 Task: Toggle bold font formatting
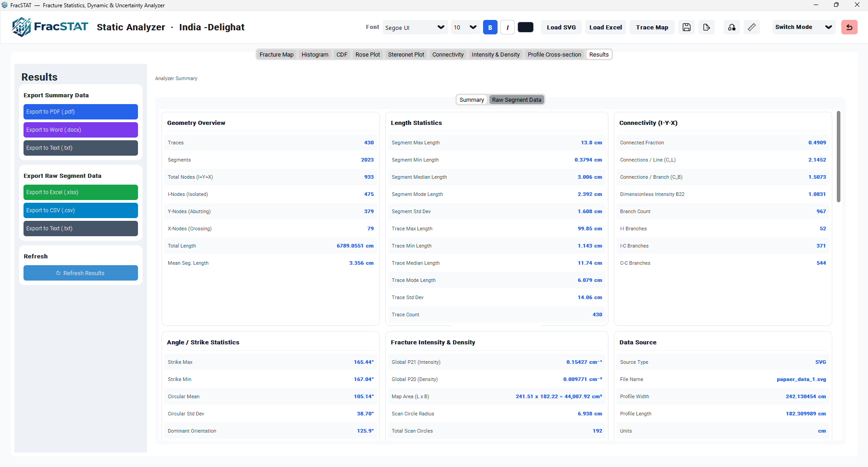coord(490,27)
